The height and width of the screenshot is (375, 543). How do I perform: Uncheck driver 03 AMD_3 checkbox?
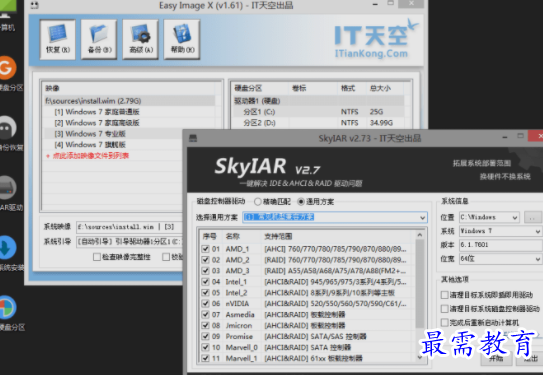[x=205, y=270]
